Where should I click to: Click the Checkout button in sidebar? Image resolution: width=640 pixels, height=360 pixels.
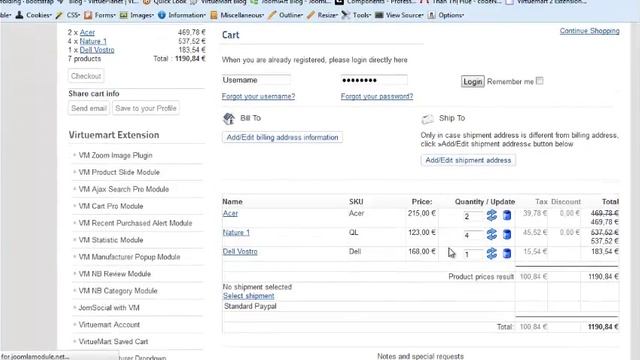(86, 76)
